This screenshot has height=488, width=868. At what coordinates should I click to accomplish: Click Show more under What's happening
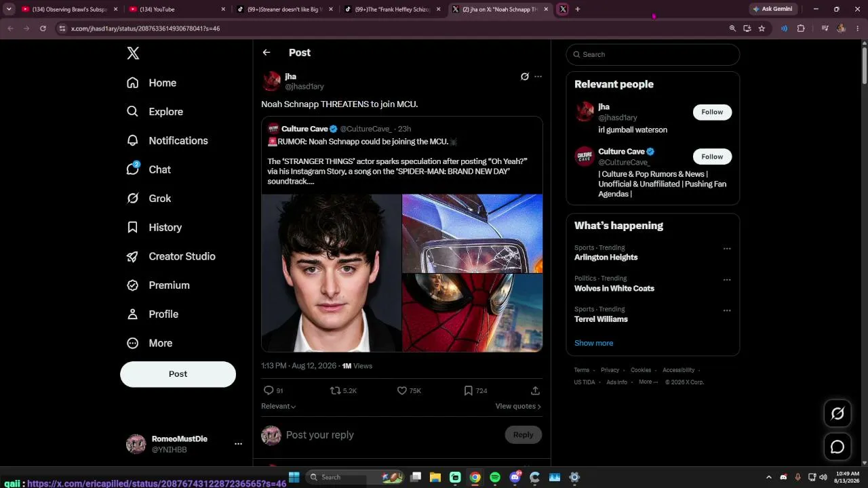point(593,343)
